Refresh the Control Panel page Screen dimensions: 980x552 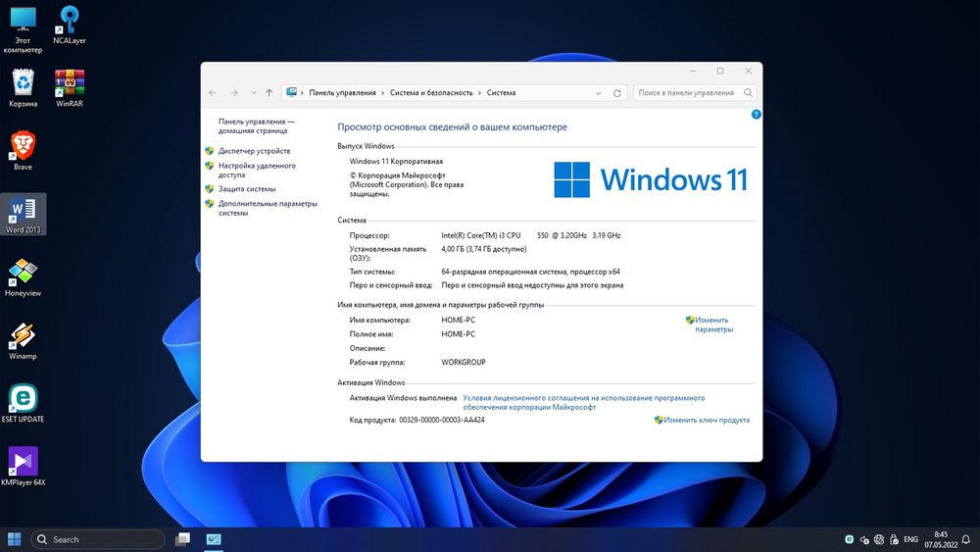click(616, 92)
